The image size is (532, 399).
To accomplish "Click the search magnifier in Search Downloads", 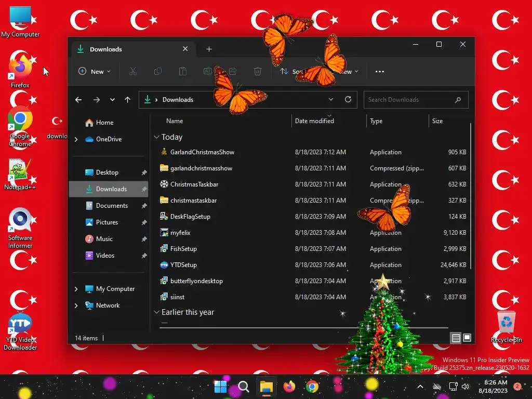I will (458, 100).
